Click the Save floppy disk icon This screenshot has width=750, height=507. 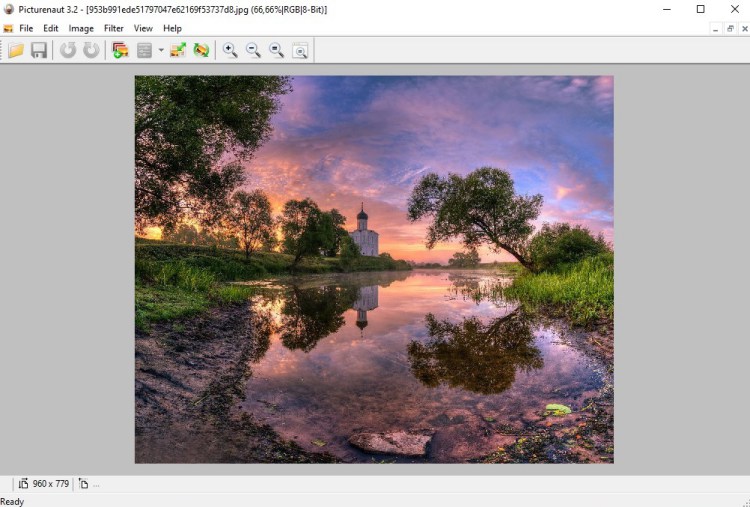39,50
